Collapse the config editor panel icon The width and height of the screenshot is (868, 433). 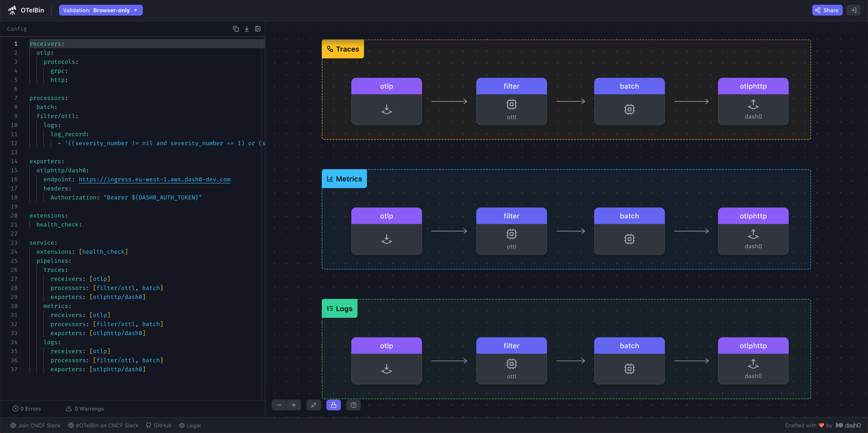click(x=258, y=29)
